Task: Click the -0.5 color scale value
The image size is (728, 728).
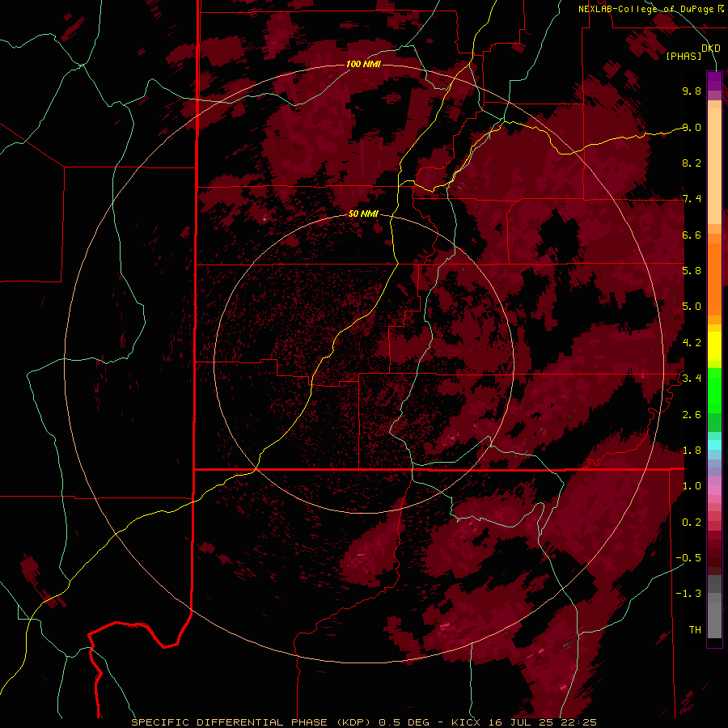Action: click(x=688, y=558)
